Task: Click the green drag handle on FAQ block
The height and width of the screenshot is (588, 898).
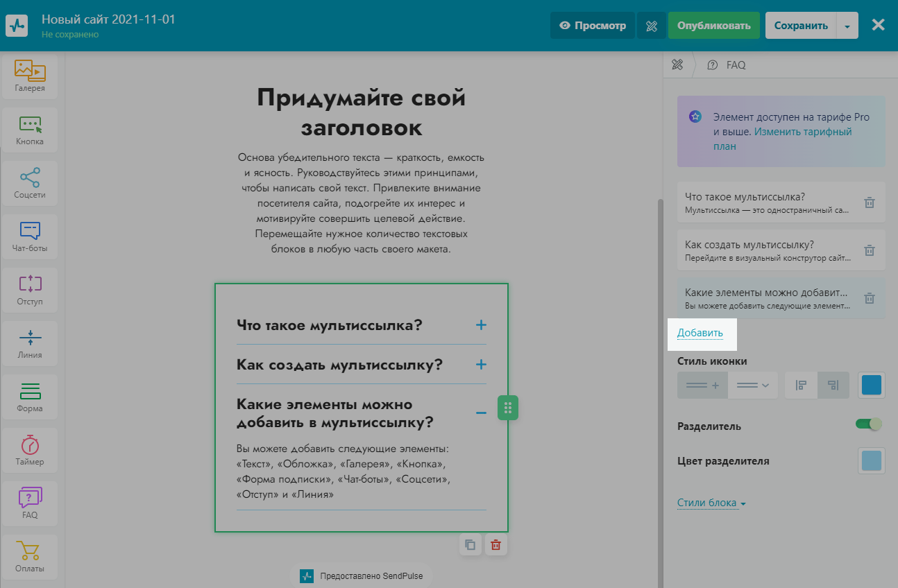Action: pyautogui.click(x=508, y=408)
